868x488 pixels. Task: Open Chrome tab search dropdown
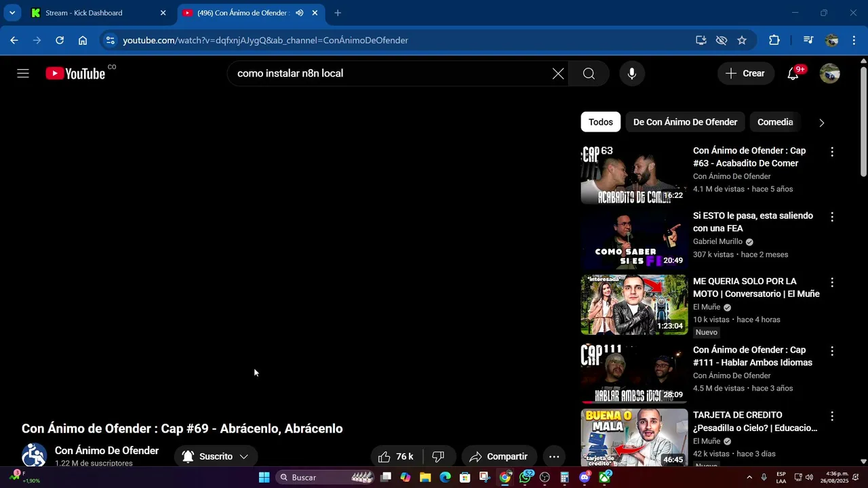coord(12,13)
